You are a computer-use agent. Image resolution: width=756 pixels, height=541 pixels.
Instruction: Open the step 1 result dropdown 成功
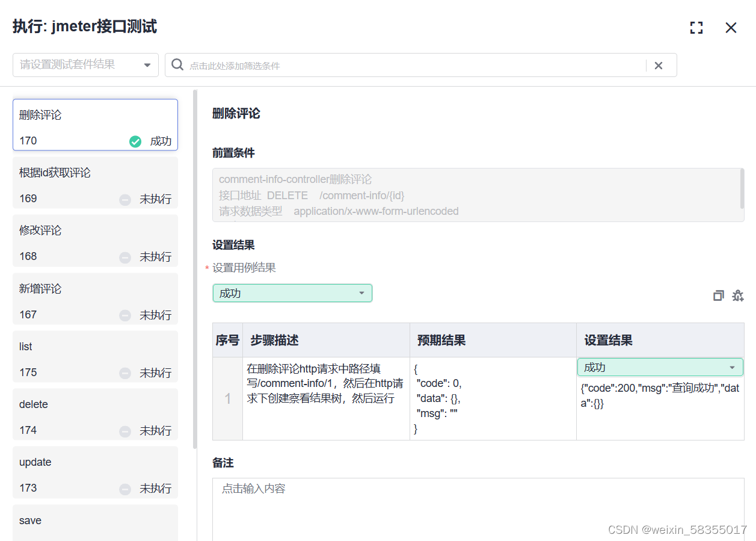pyautogui.click(x=660, y=367)
